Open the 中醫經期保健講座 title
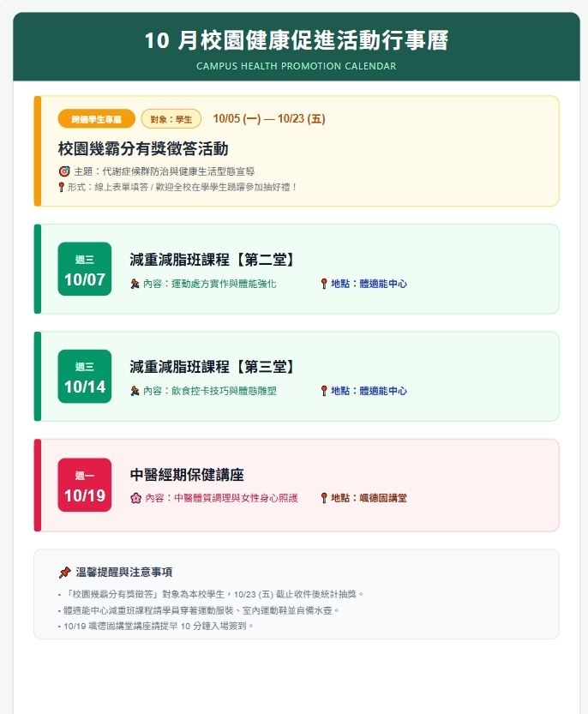 tap(187, 475)
